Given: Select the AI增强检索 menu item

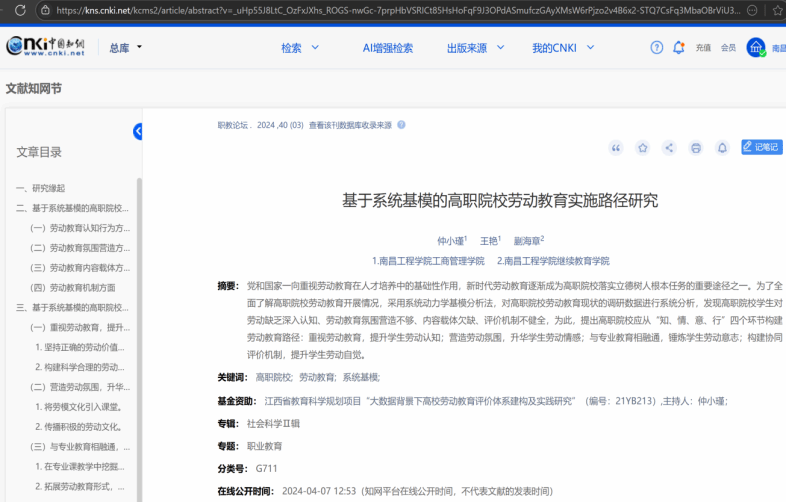Looking at the screenshot, I should coord(387,47).
